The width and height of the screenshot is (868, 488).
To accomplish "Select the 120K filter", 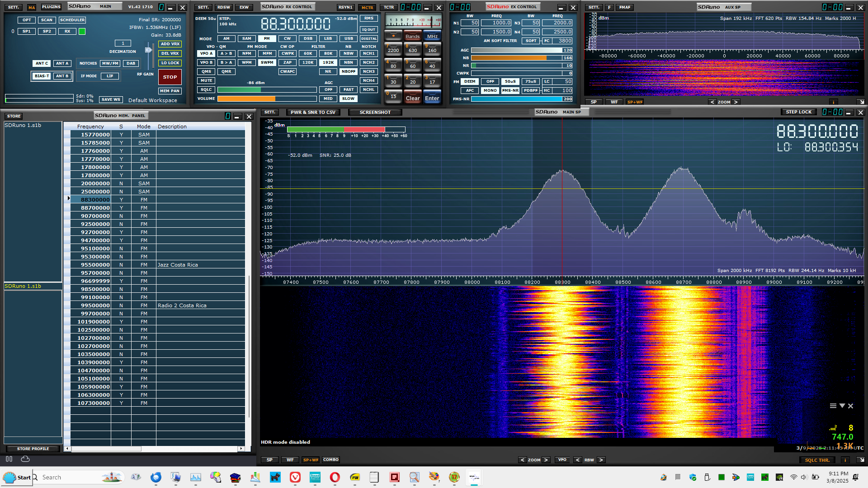I will click(x=308, y=62).
